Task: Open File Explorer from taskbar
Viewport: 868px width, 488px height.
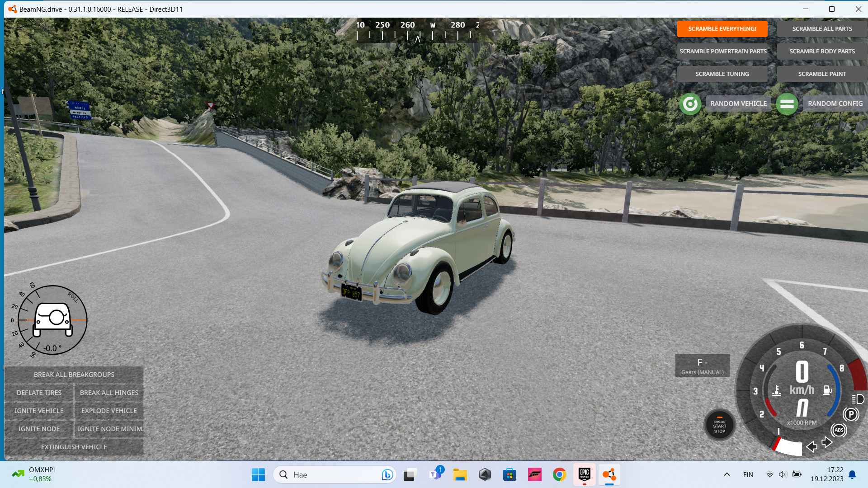Action: [460, 475]
